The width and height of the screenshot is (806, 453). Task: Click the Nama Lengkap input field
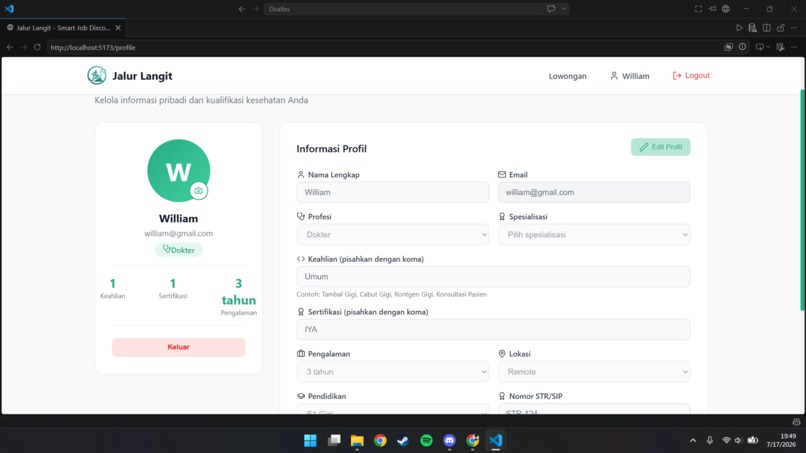coord(393,192)
